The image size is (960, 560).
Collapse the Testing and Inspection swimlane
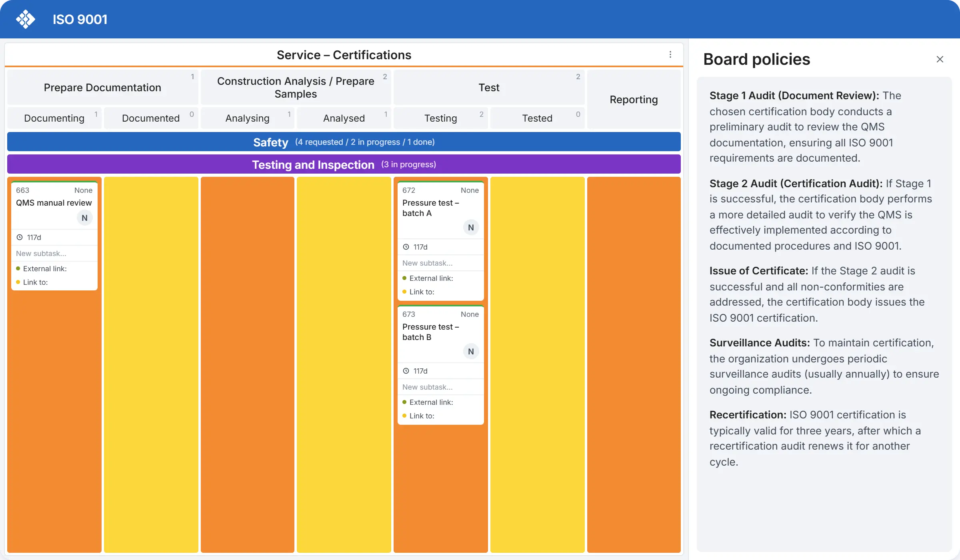pos(344,164)
